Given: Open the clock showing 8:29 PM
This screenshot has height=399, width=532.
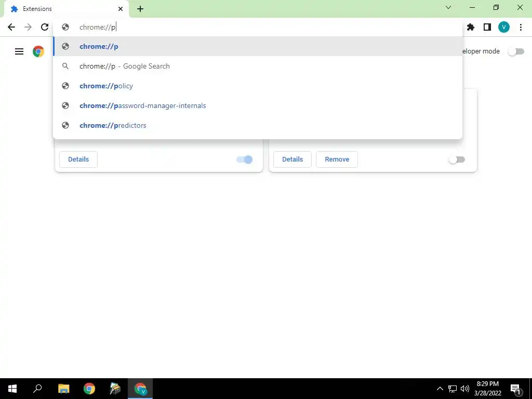Looking at the screenshot, I should [x=487, y=389].
